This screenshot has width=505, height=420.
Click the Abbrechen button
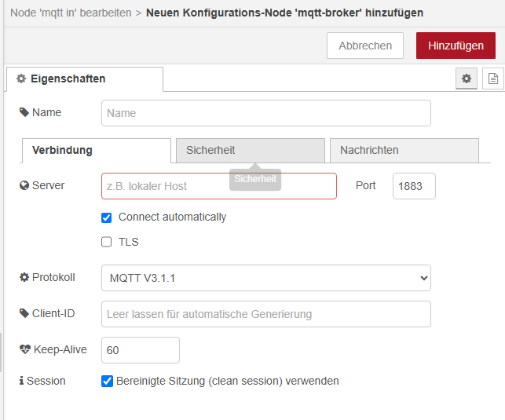point(365,46)
